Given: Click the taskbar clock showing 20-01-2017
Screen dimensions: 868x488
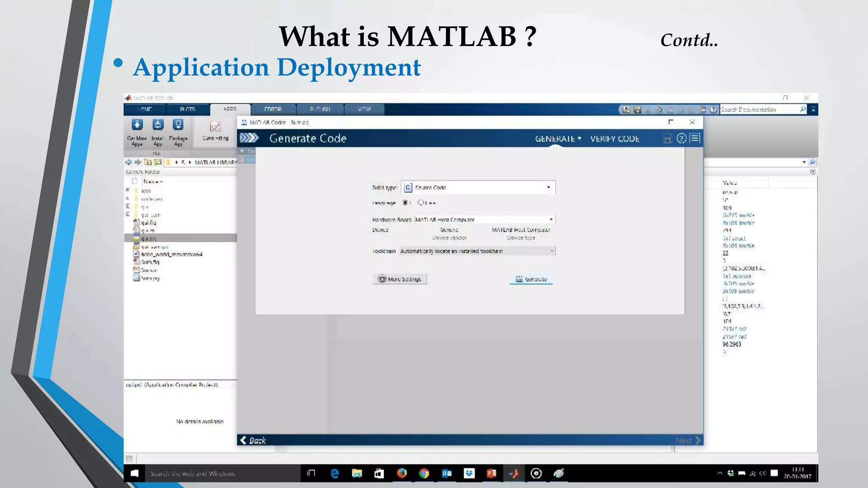Looking at the screenshot, I should (798, 473).
